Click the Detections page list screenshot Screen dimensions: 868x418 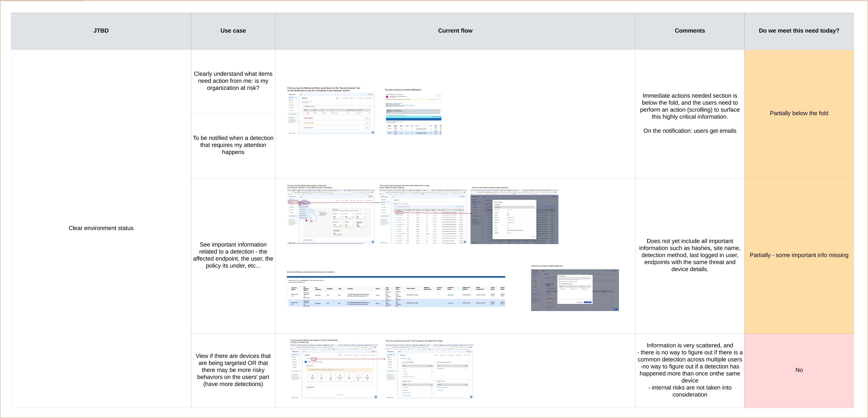[423, 216]
